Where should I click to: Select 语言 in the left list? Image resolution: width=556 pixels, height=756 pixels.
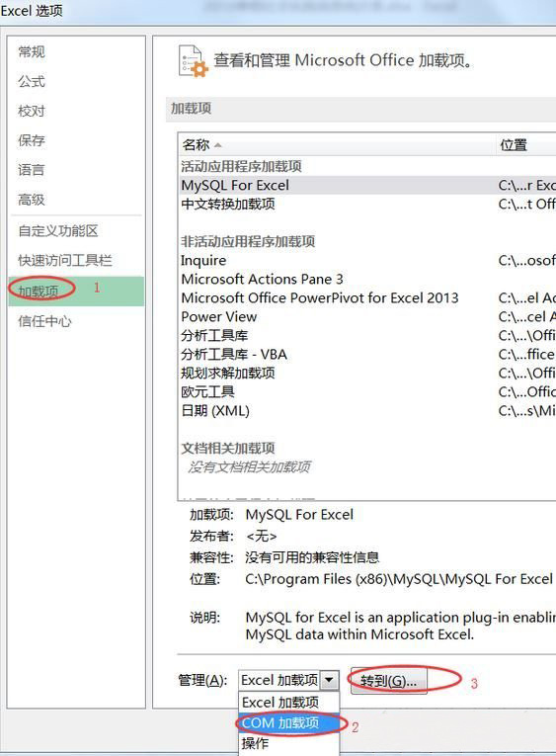pos(76,170)
